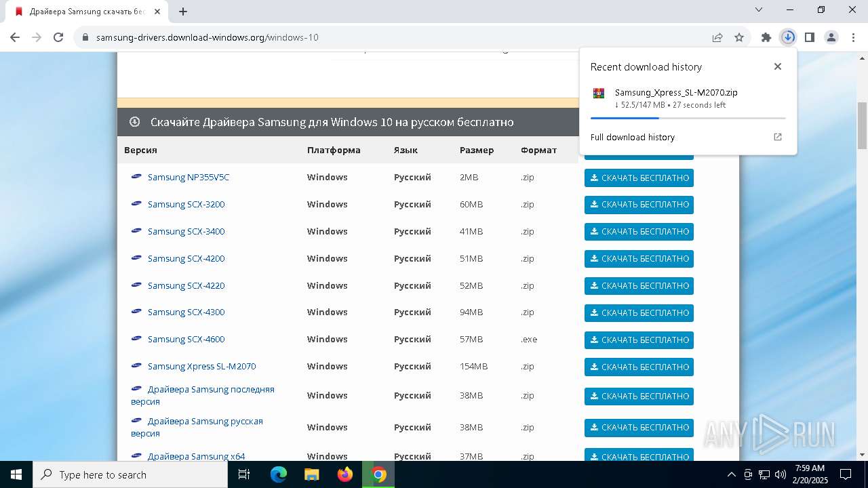This screenshot has width=868, height=488.
Task: Open the Samsung Xpress SL-M2070 link
Action: coord(201,366)
